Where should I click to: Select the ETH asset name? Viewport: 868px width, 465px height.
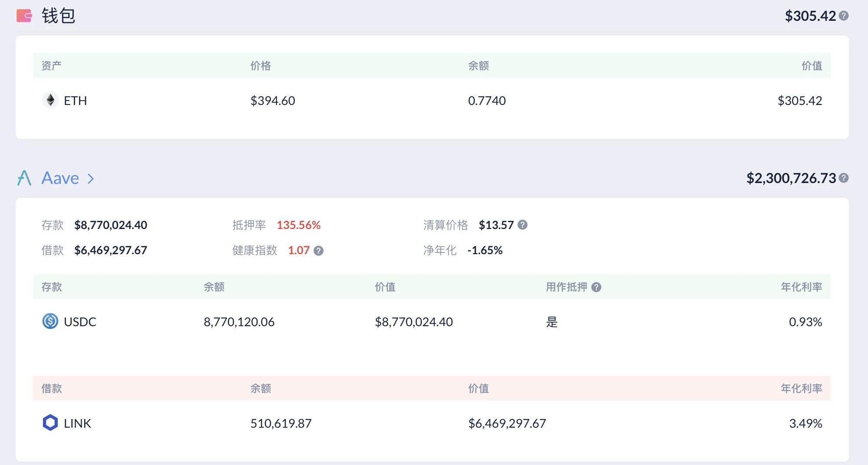click(x=76, y=101)
